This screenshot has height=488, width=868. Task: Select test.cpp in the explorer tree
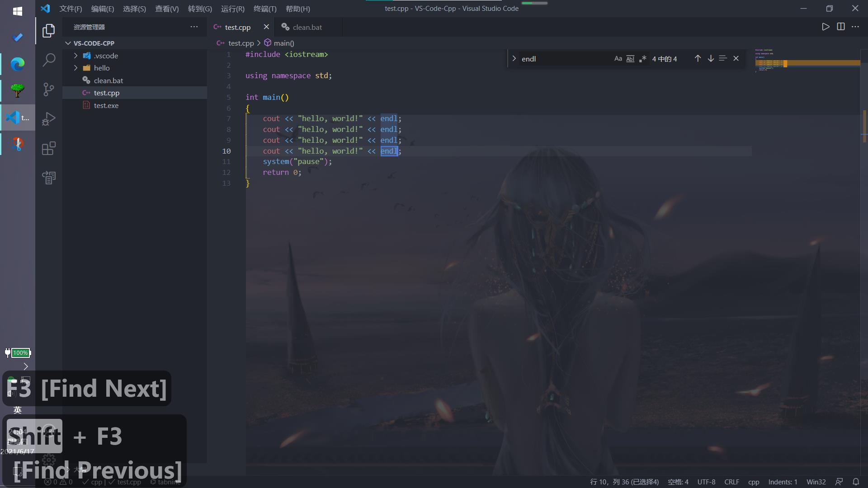135,93
